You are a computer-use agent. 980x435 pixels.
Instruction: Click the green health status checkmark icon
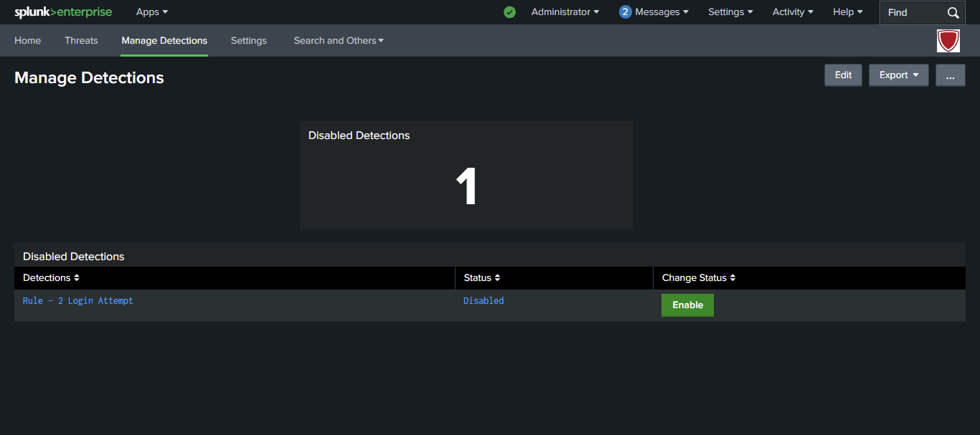tap(509, 12)
